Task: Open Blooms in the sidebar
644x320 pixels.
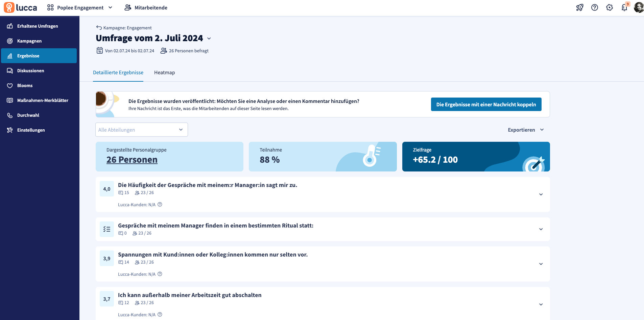Action: (39, 85)
